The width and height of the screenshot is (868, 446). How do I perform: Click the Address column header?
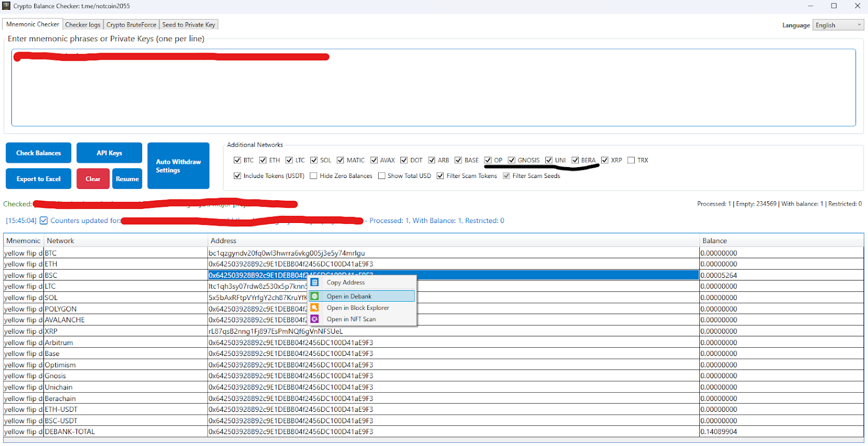(x=454, y=240)
